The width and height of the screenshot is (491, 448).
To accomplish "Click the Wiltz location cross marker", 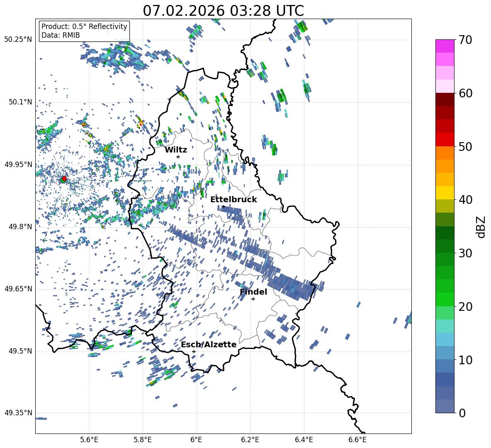I will point(178,157).
